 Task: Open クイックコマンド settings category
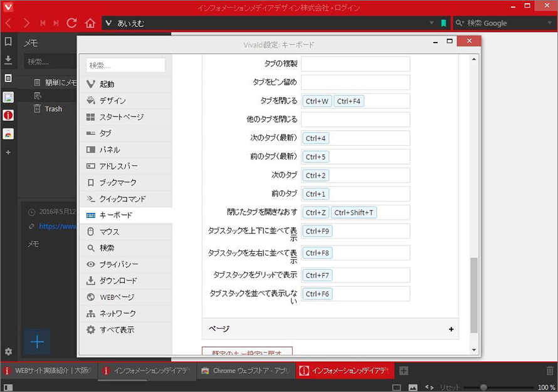(125, 199)
